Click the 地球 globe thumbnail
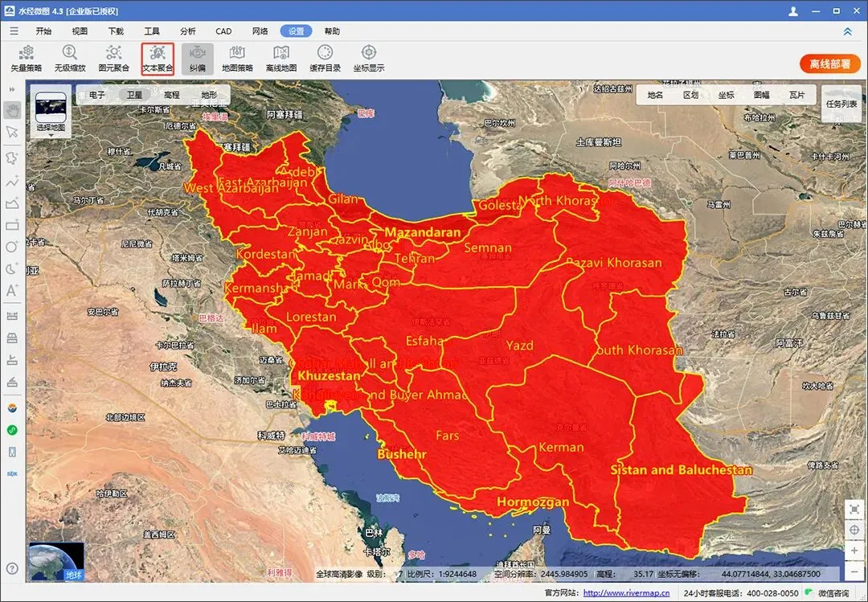 (56, 561)
